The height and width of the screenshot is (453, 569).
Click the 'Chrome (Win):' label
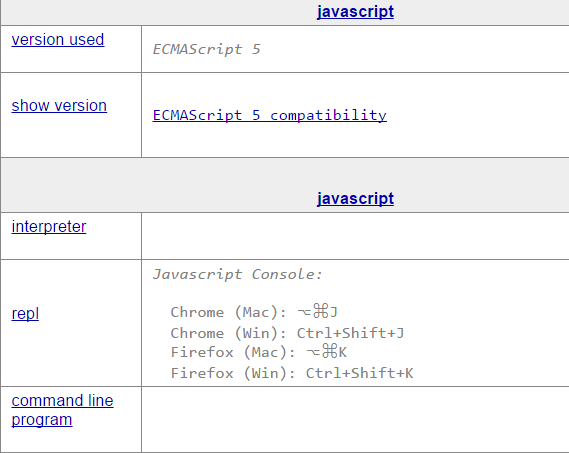coord(229,333)
